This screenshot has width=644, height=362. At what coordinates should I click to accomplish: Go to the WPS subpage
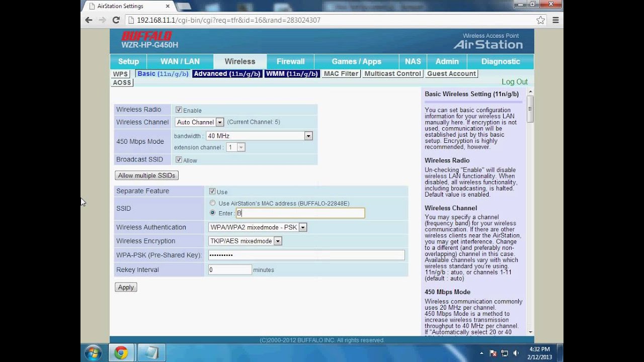[x=120, y=74]
